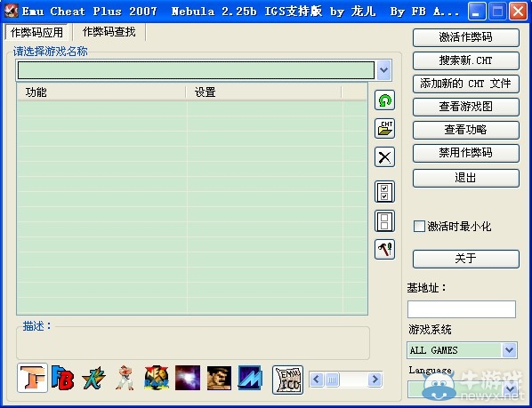Image resolution: width=532 pixels, height=408 pixels.
Task: Expand the game name dropdown arrow
Action: [x=383, y=70]
